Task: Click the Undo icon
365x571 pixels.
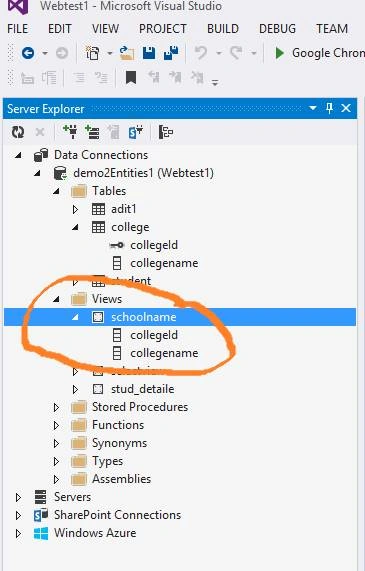Action: click(x=201, y=53)
